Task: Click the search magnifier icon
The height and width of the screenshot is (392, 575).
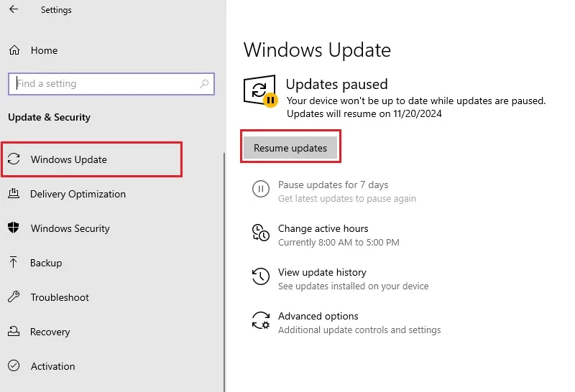Action: 204,84
